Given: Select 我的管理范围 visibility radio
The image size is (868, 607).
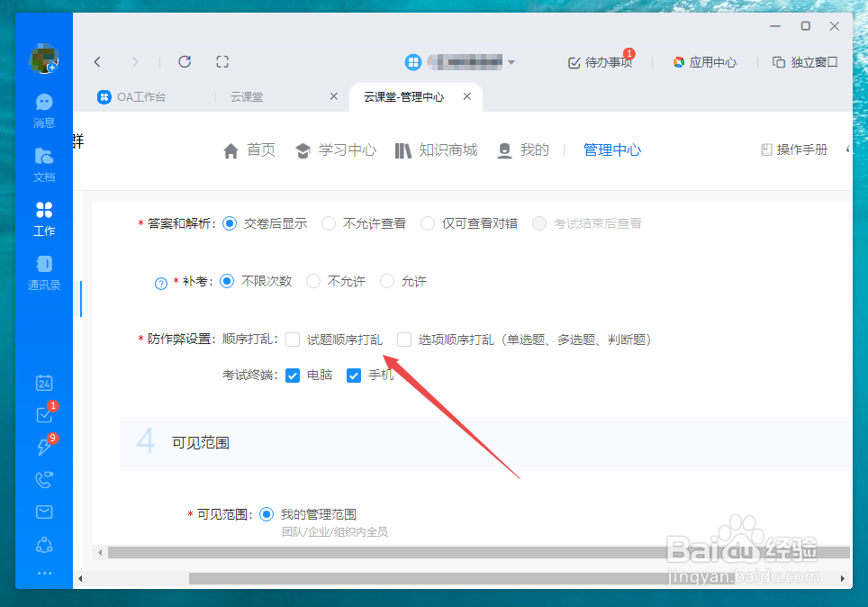Looking at the screenshot, I should [267, 514].
